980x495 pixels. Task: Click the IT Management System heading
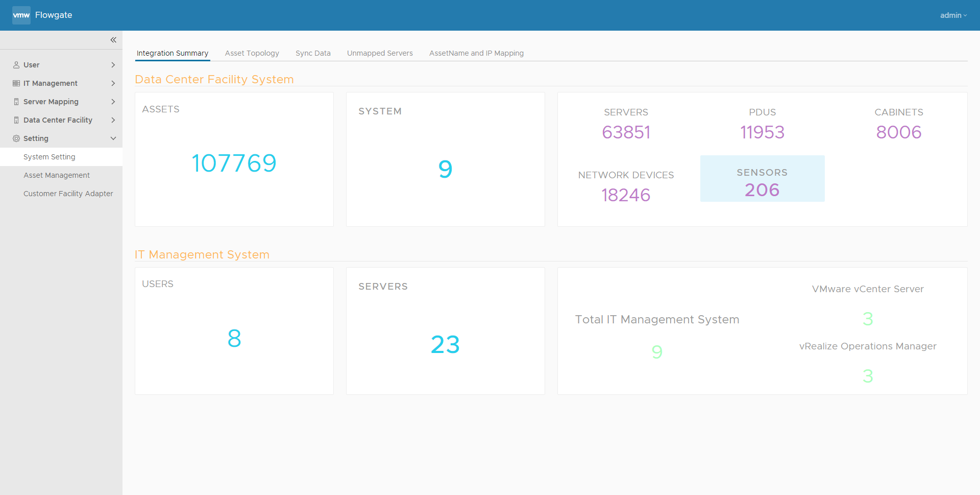tap(202, 254)
